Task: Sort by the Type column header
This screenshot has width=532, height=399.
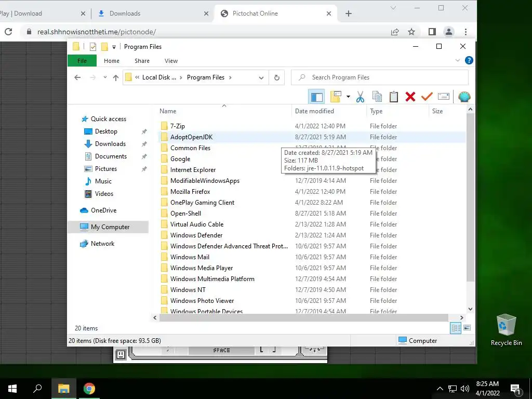Action: pos(397,111)
